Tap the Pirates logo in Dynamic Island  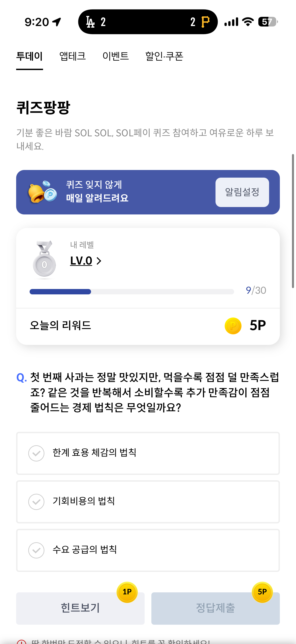(x=205, y=22)
